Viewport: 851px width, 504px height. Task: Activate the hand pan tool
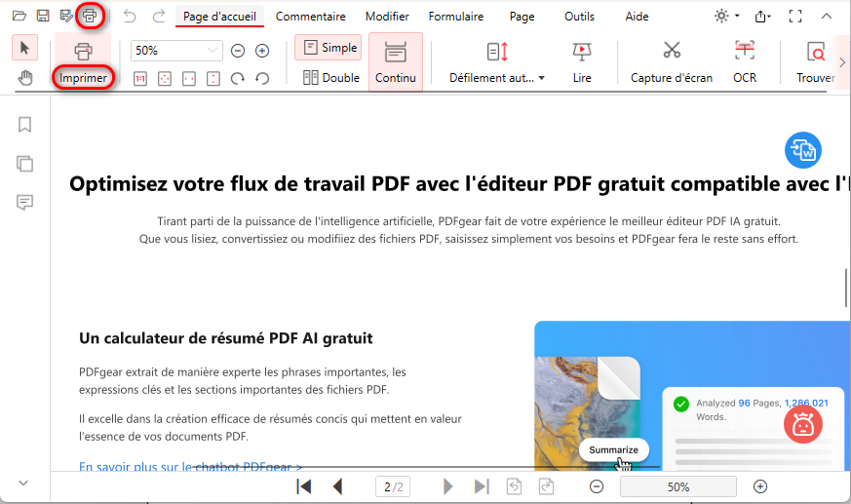point(25,78)
